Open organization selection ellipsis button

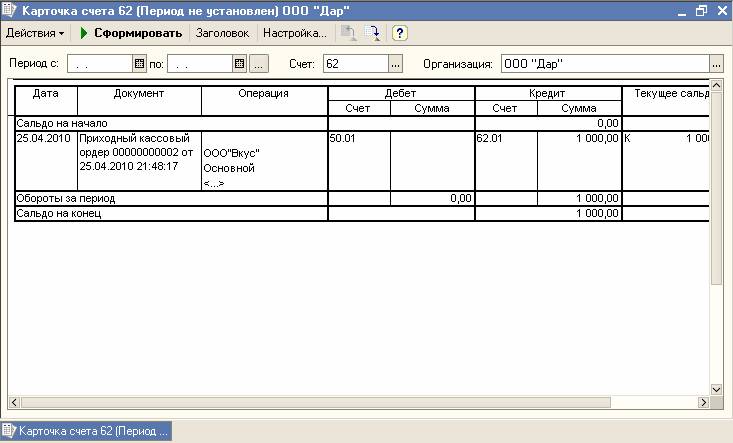click(x=717, y=64)
